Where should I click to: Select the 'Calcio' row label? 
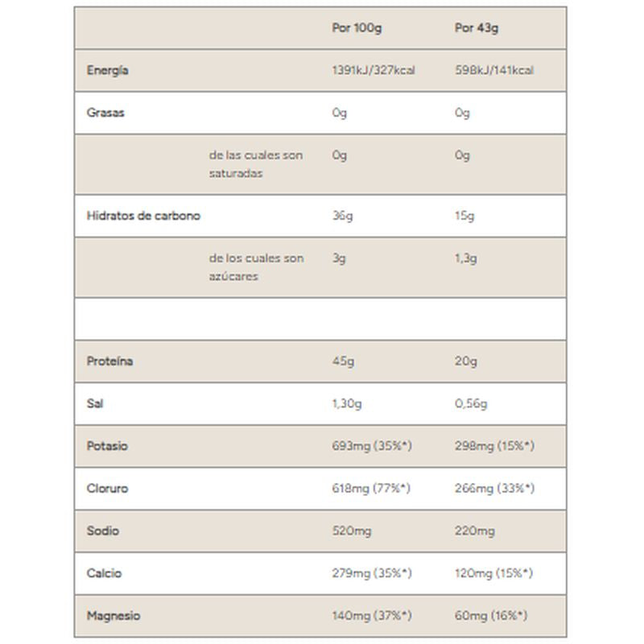(104, 573)
